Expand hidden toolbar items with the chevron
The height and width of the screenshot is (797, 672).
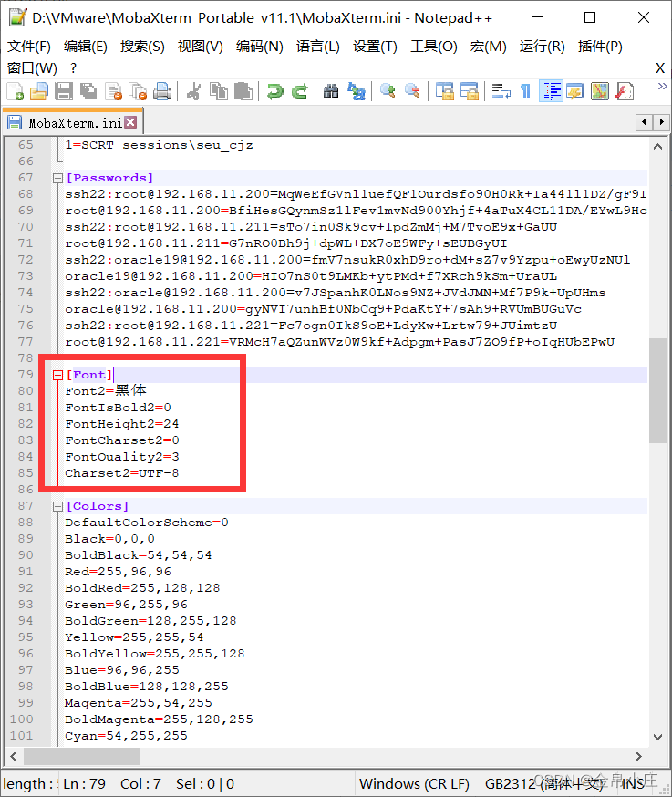click(662, 87)
